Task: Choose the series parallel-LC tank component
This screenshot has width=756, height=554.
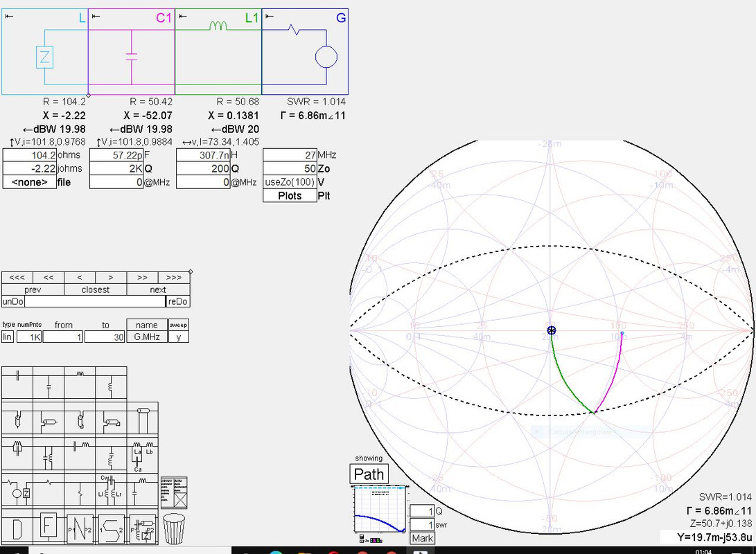Action: tap(17, 455)
